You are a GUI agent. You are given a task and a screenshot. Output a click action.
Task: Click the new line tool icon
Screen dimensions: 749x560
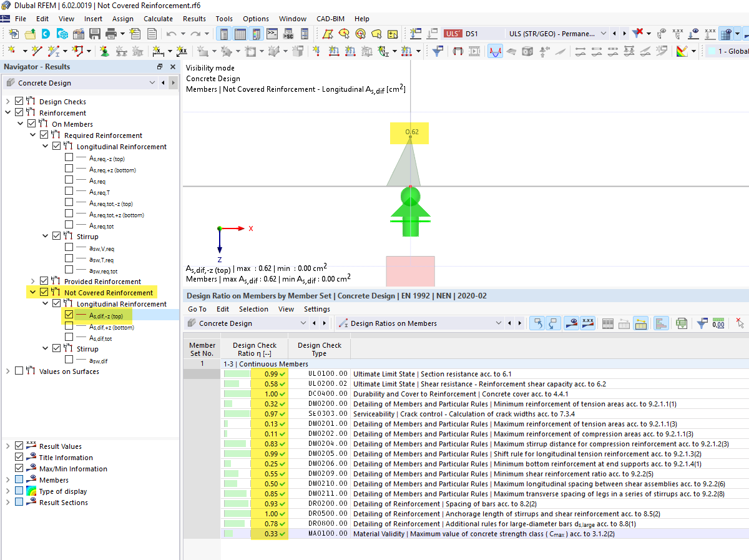tap(37, 51)
